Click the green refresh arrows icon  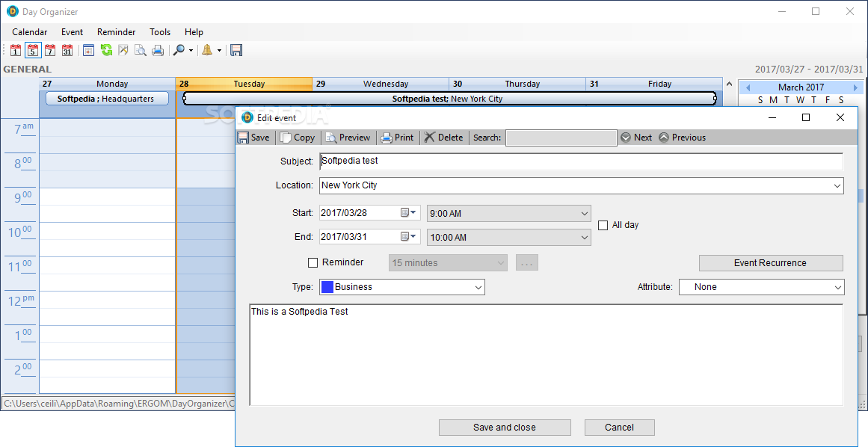[106, 50]
